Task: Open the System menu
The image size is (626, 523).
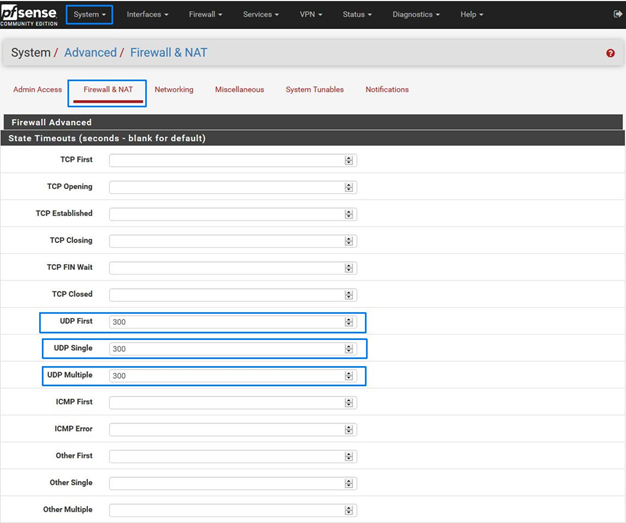Action: click(89, 14)
